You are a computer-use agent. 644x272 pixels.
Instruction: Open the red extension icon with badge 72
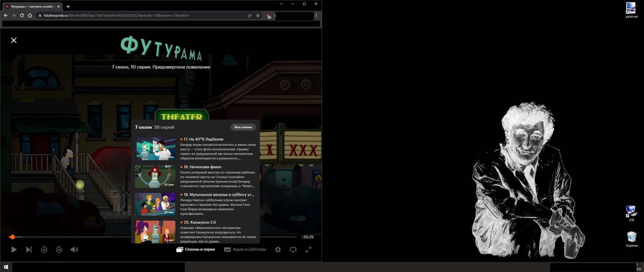point(268,16)
